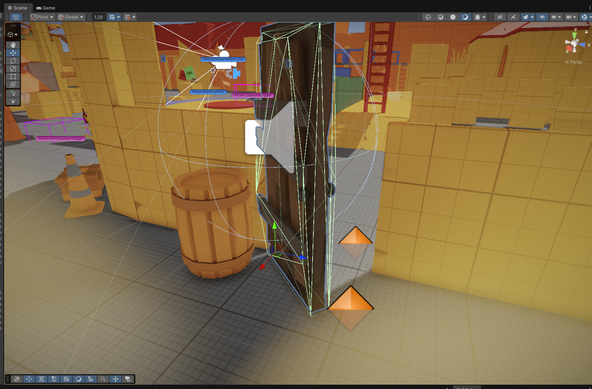This screenshot has width=592, height=389.
Task: Select the Move tool in tools palette
Action: [13, 52]
